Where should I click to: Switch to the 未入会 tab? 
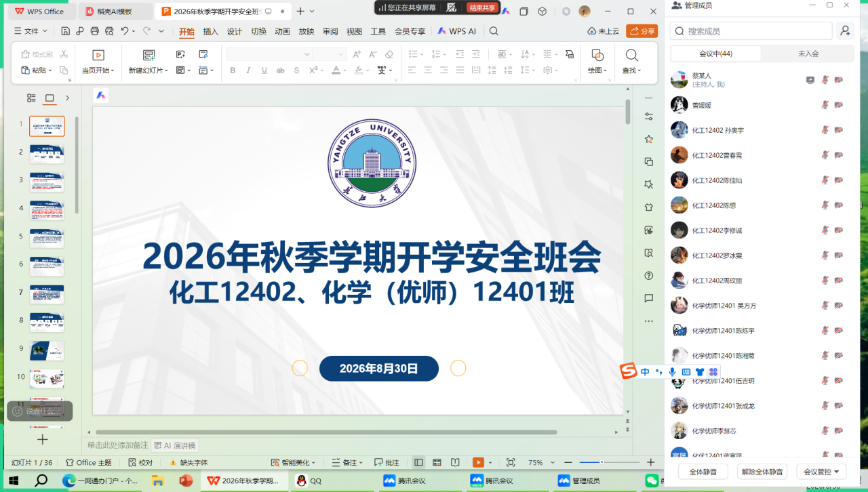(808, 54)
